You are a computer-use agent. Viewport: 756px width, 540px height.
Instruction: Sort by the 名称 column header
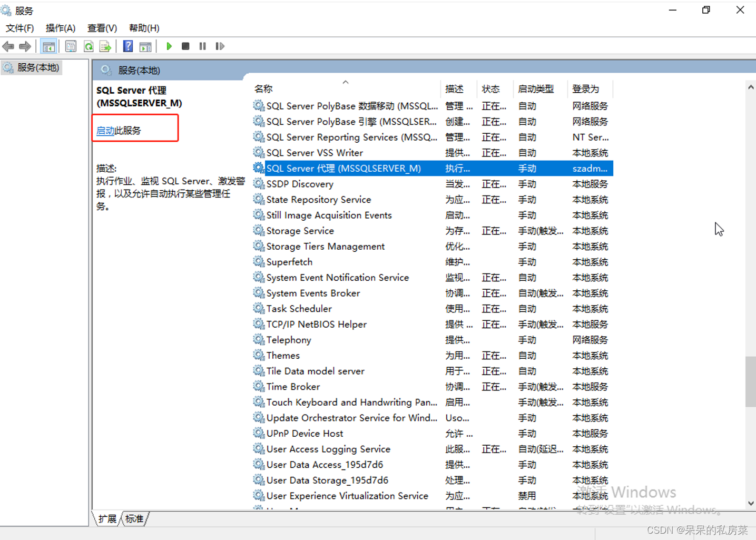coord(346,89)
